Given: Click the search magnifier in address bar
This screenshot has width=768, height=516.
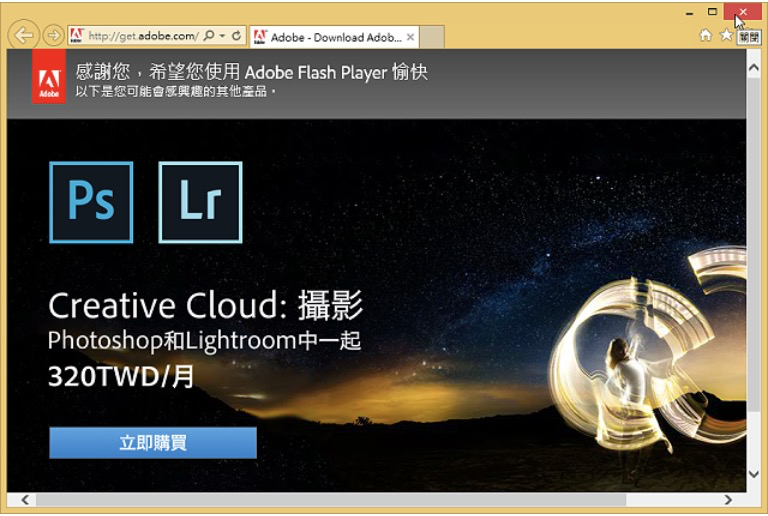Looking at the screenshot, I should [x=209, y=36].
